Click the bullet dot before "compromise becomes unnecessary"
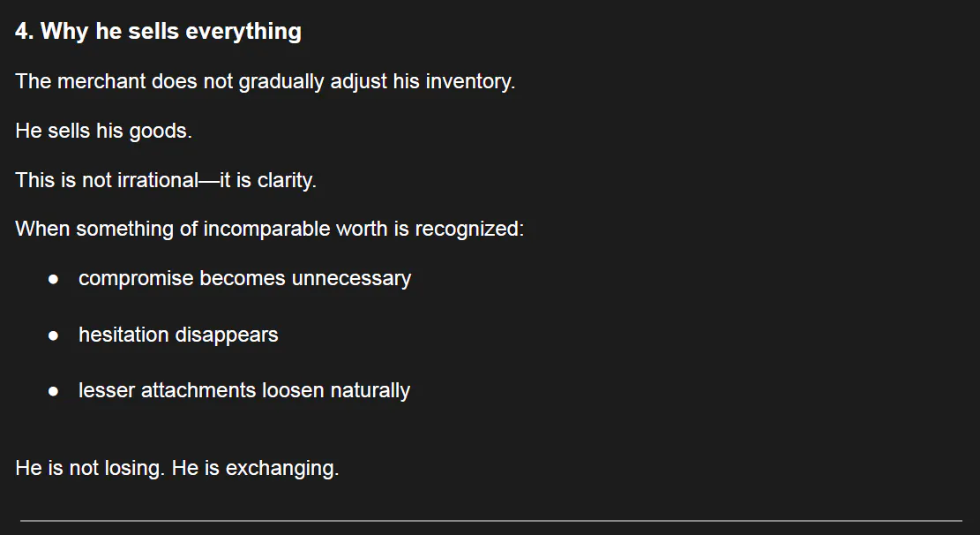This screenshot has height=535, width=980. tap(54, 279)
